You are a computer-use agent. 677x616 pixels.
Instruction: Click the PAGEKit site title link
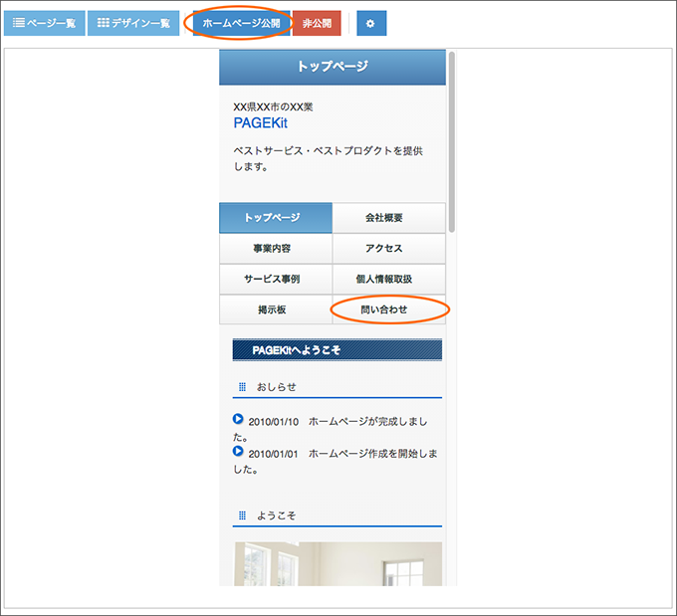[x=261, y=123]
